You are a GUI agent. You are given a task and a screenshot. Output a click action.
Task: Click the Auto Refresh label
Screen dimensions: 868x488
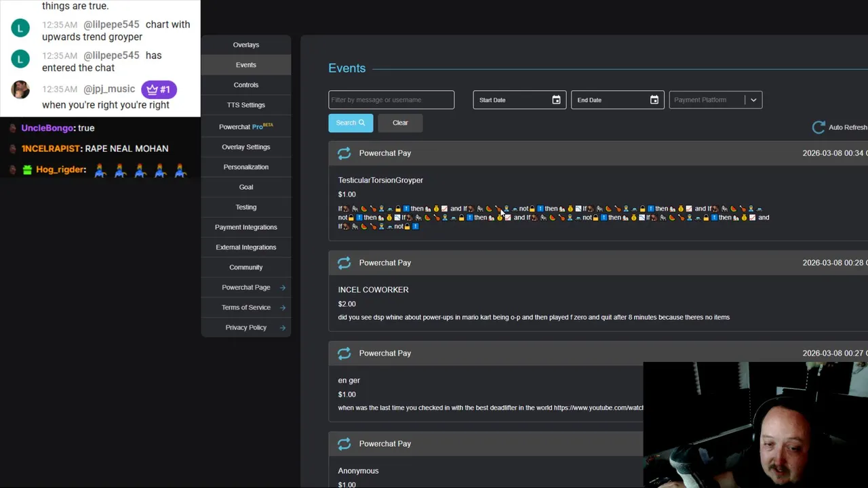pyautogui.click(x=848, y=127)
